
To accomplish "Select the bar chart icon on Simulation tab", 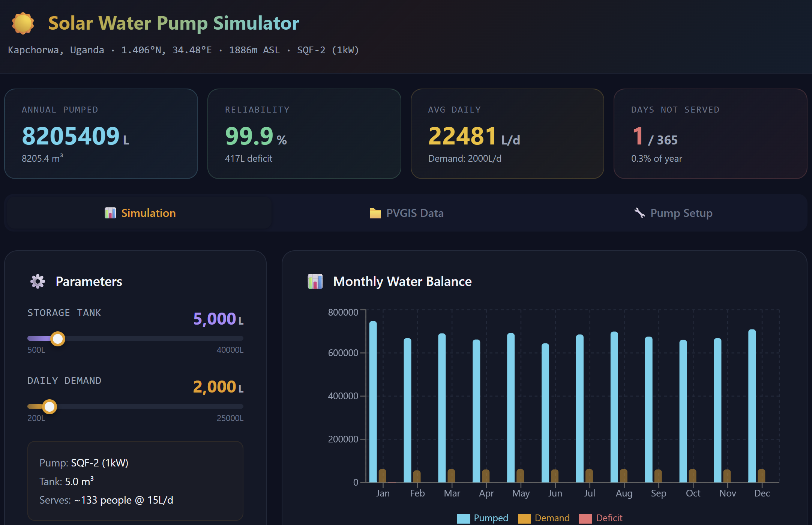I will 110,213.
